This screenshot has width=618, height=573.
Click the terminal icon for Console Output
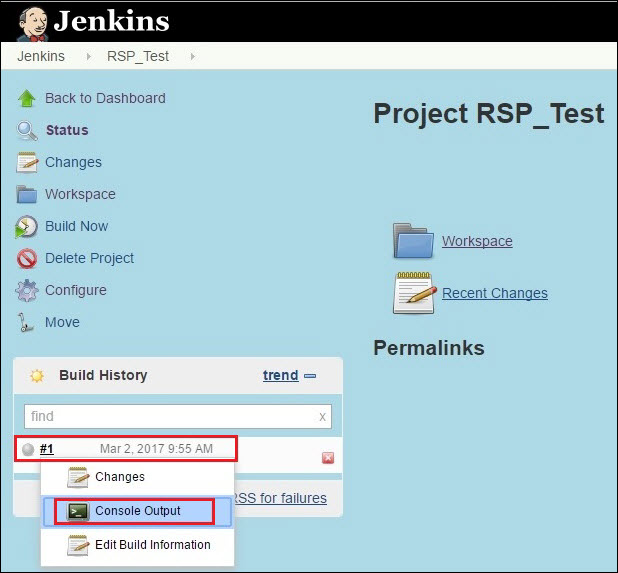click(78, 512)
